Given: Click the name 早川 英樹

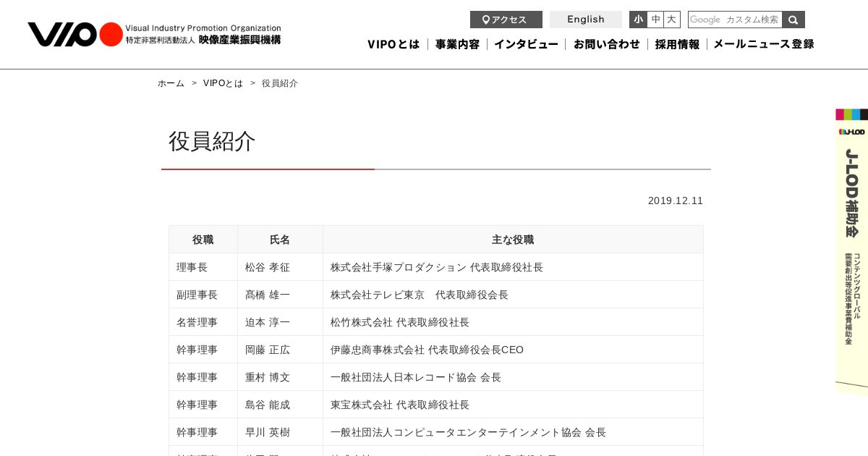Looking at the screenshot, I should pyautogui.click(x=268, y=432).
